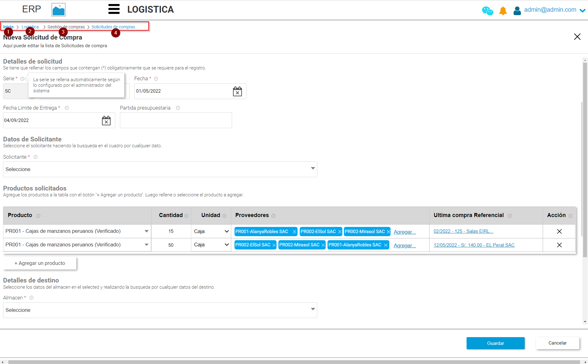The width and height of the screenshot is (588, 364).
Task: Remove provider chip PR002-Mirasol SAC from first row
Action: click(388, 231)
